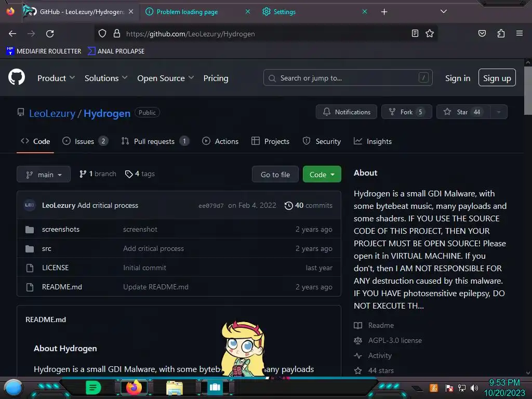Click the commit history clock icon

[288, 206]
